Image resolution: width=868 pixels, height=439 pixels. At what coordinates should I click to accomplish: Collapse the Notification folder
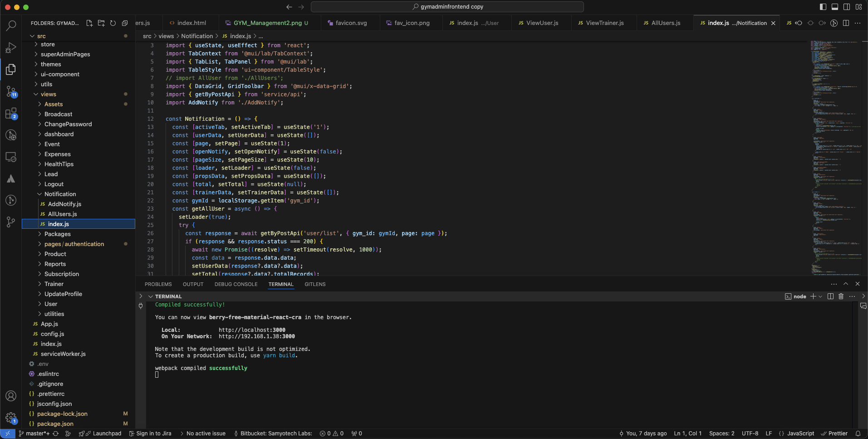tap(60, 194)
